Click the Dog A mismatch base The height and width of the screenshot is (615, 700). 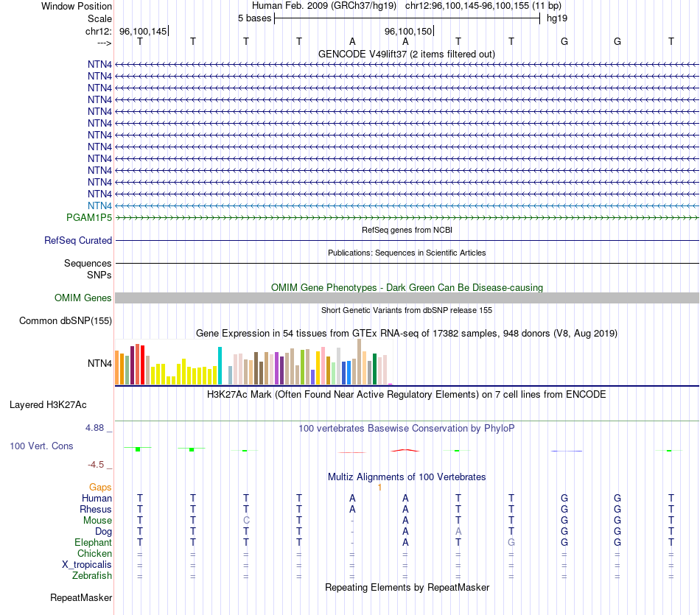tap(458, 531)
